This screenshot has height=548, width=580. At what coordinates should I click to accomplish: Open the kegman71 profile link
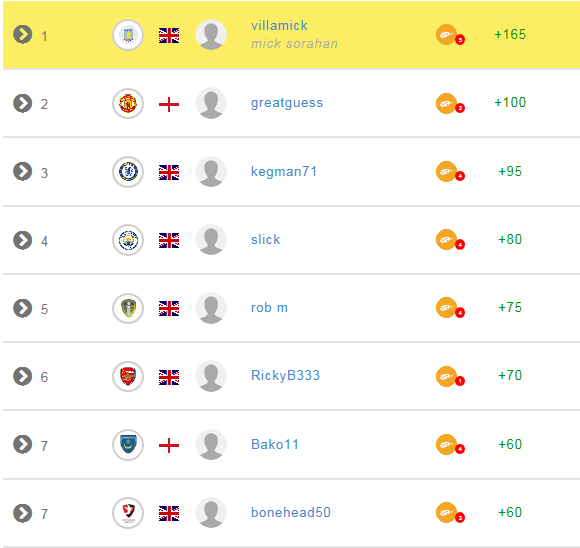(284, 172)
